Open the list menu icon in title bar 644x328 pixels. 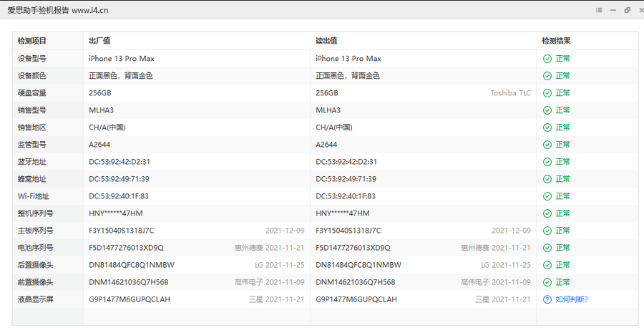[x=599, y=10]
